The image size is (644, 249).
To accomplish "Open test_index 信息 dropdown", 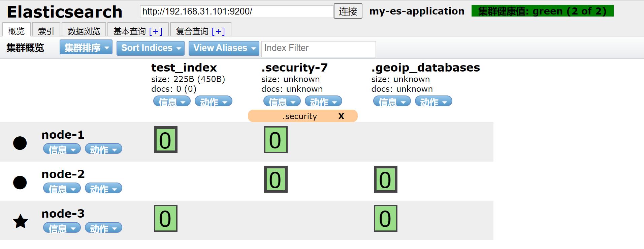I will (172, 101).
